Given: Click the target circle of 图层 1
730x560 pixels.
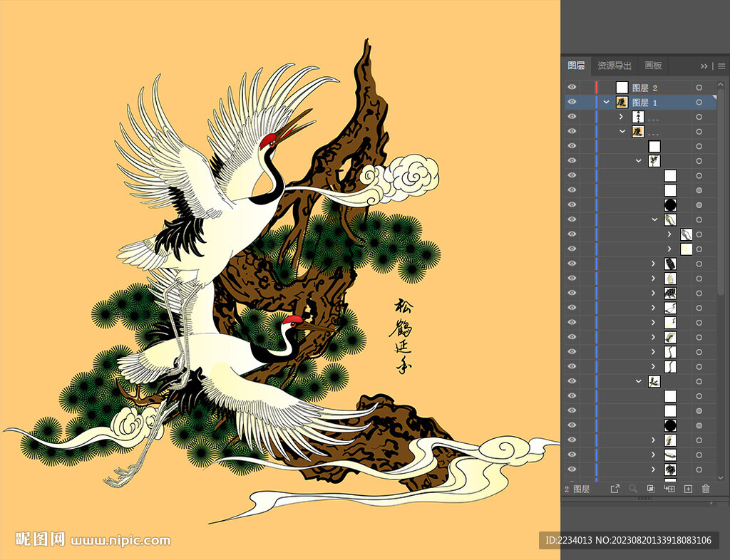Looking at the screenshot, I should (699, 103).
